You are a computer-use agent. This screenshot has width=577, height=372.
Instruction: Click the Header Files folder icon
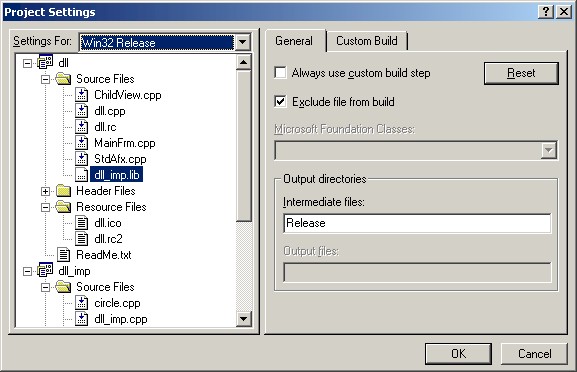click(63, 191)
